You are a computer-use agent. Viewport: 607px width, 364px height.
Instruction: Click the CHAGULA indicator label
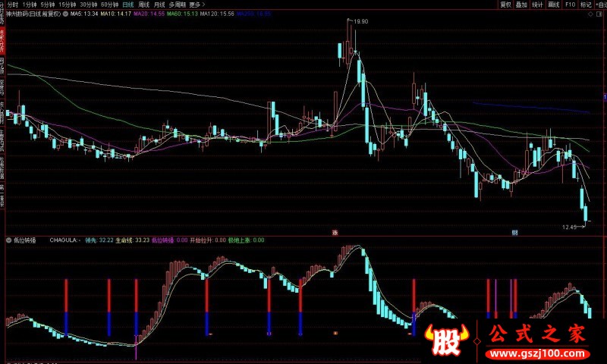[64, 240]
